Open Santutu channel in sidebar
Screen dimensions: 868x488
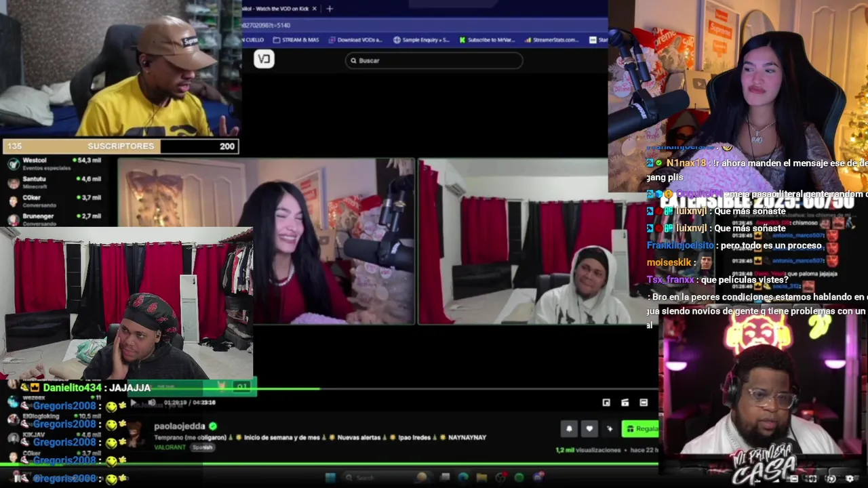click(x=54, y=182)
